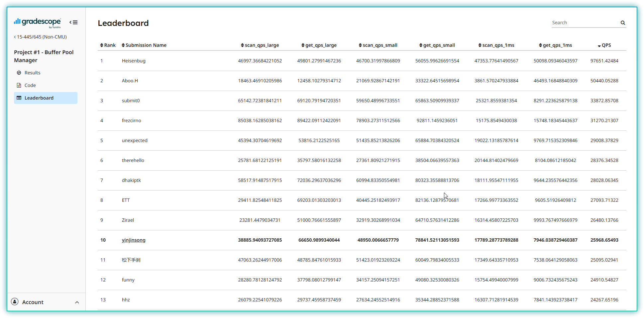Toggle sorting on the Rank column
This screenshot has height=318, width=644.
101,45
